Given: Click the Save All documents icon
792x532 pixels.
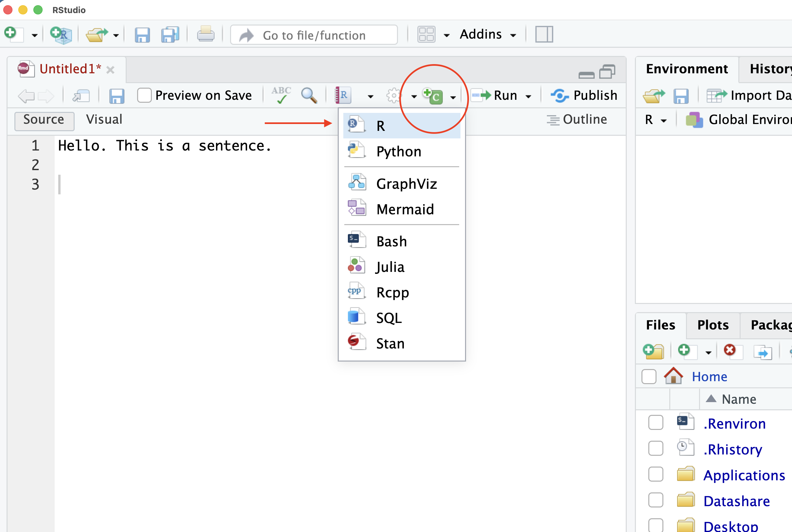Looking at the screenshot, I should point(170,35).
